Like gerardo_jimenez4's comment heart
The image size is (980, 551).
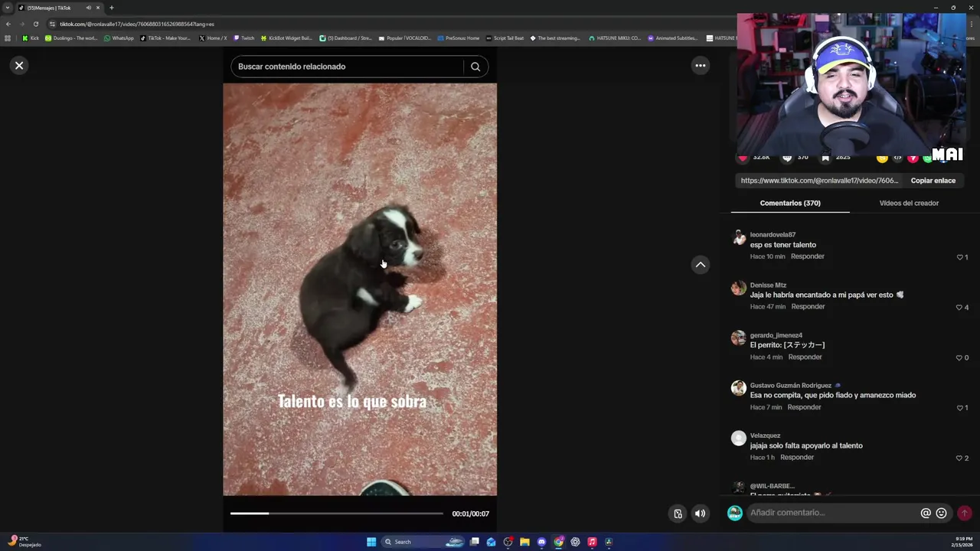(x=959, y=357)
